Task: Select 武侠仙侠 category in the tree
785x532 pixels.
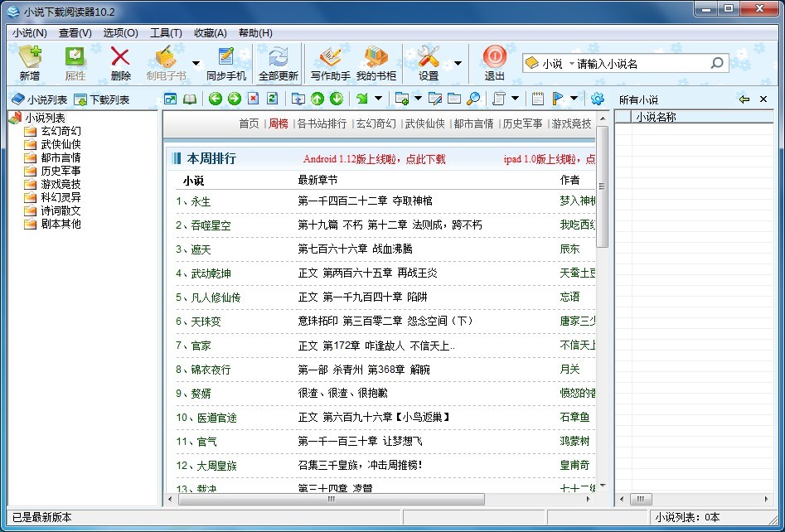Action: click(61, 144)
